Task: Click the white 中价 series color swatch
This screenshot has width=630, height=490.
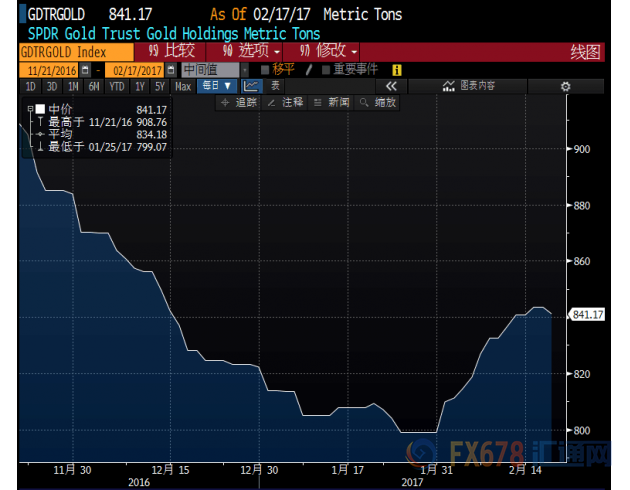Action: (x=40, y=109)
